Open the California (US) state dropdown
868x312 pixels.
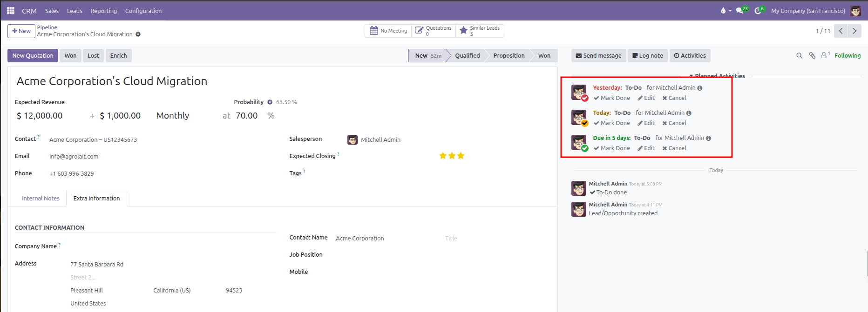coord(172,290)
